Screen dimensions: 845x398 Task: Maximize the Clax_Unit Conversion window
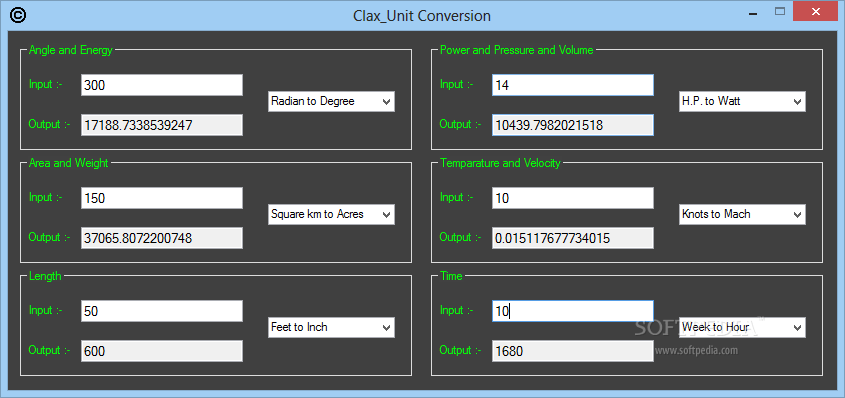click(x=779, y=11)
